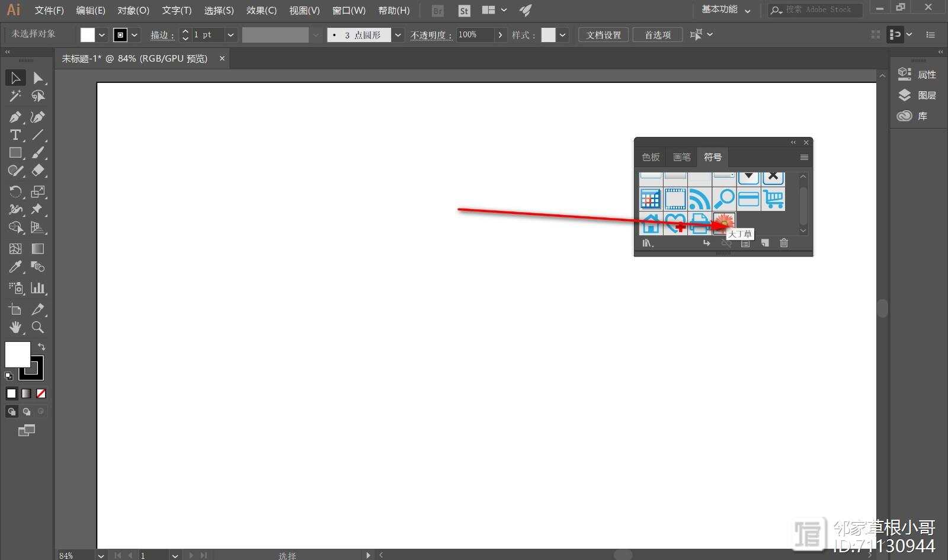
Task: Select the Curvature tool
Action: pos(38,117)
